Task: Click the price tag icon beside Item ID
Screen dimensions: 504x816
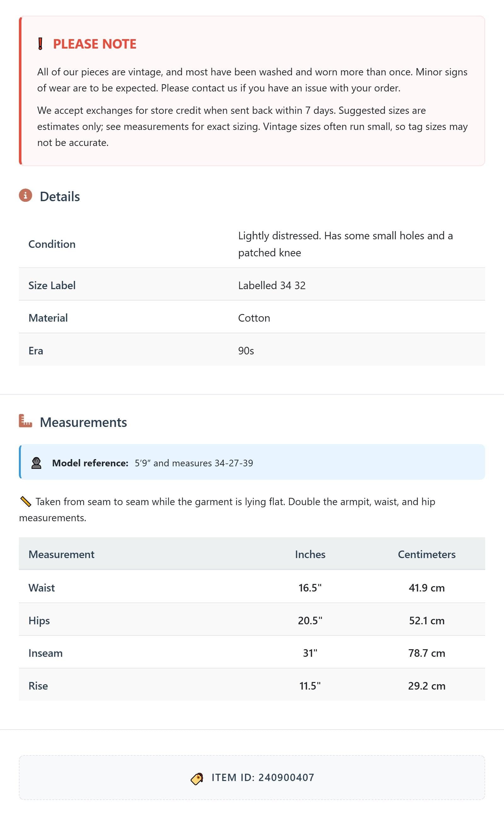Action: coord(197,778)
